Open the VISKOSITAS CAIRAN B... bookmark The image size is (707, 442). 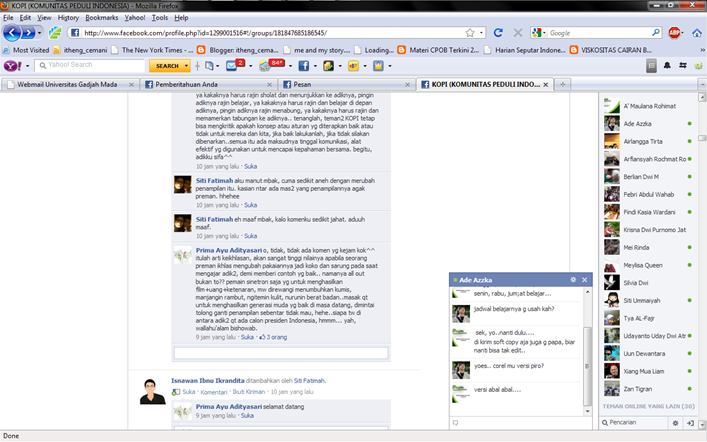coord(611,50)
